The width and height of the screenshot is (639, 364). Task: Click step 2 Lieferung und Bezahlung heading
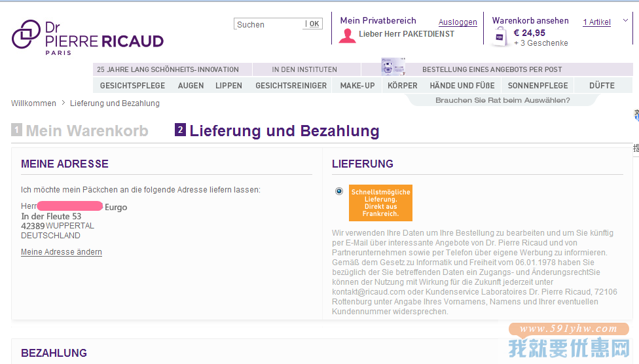tap(277, 131)
